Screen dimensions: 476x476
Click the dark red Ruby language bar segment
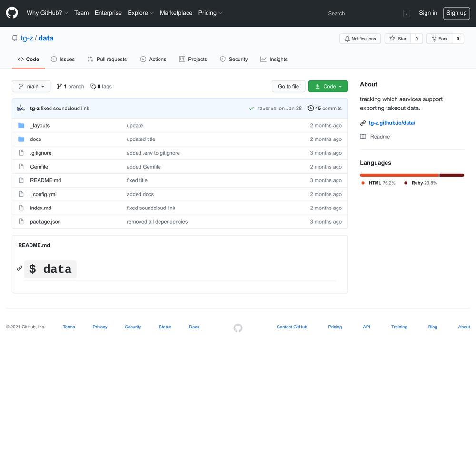[x=452, y=175]
